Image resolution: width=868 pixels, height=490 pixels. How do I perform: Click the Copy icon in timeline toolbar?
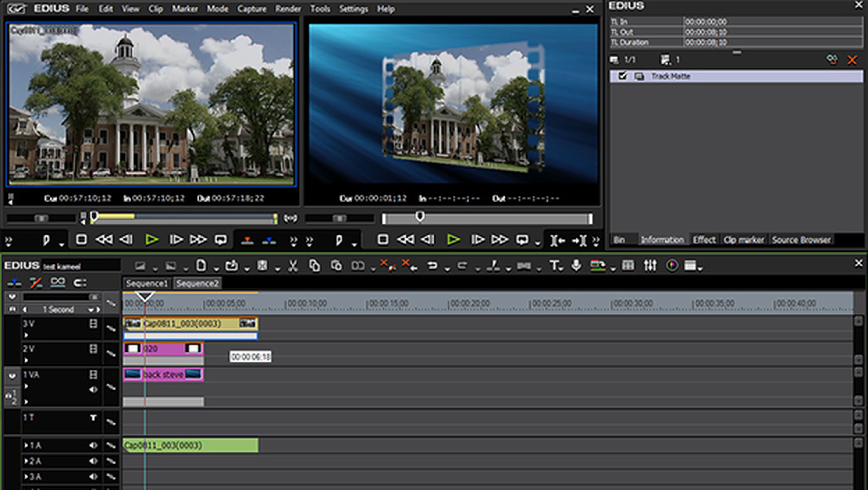(x=314, y=266)
